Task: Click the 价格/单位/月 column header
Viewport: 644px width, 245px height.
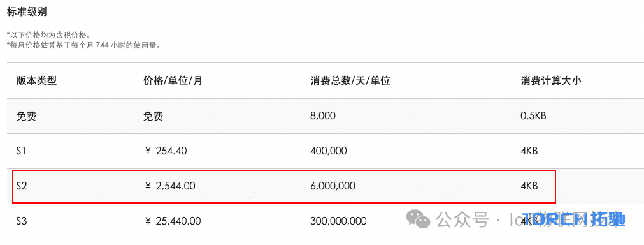Action: click(x=173, y=81)
